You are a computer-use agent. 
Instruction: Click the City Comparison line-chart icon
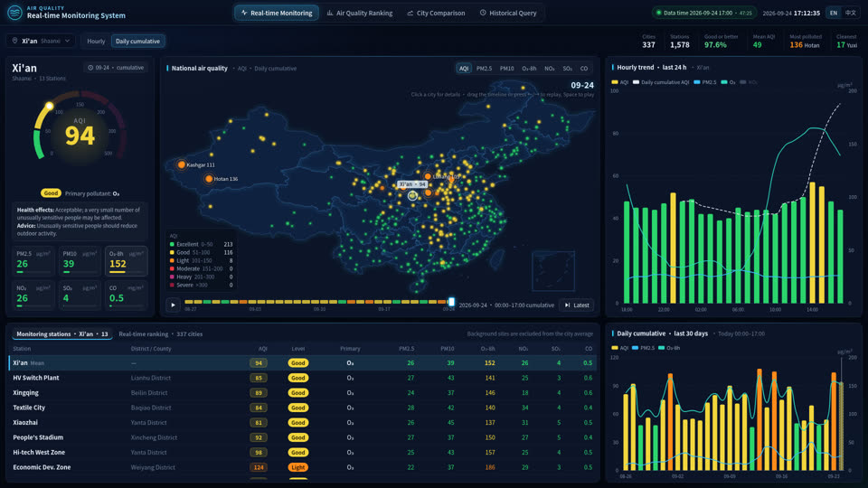tap(410, 13)
